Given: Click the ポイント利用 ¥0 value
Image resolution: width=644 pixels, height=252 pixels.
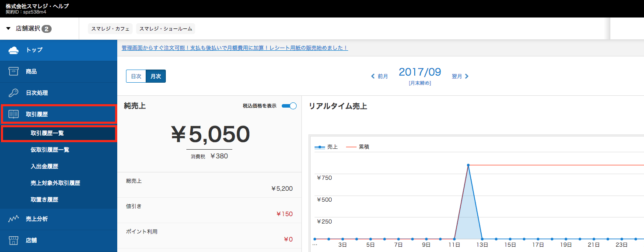Looking at the screenshot, I should point(288,239).
